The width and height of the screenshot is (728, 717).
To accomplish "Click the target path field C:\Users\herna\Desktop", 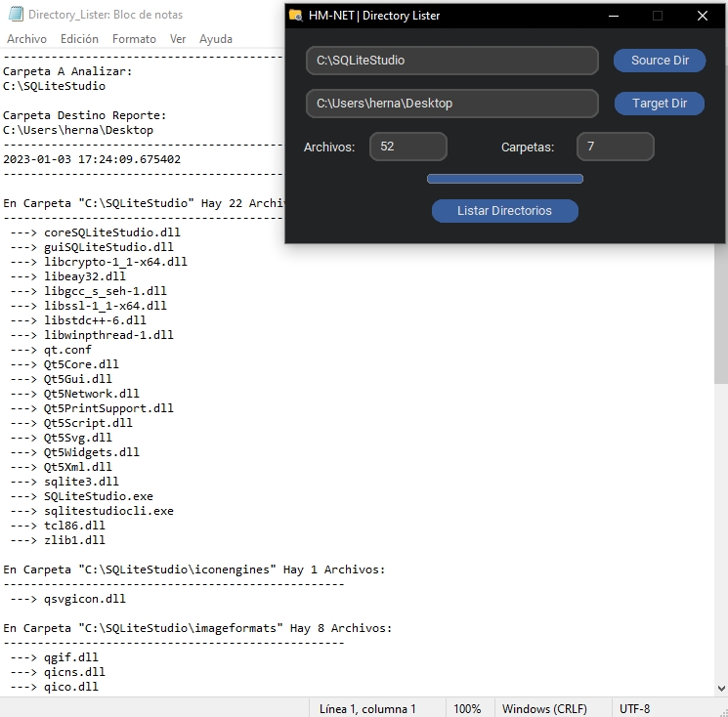I will tap(452, 103).
